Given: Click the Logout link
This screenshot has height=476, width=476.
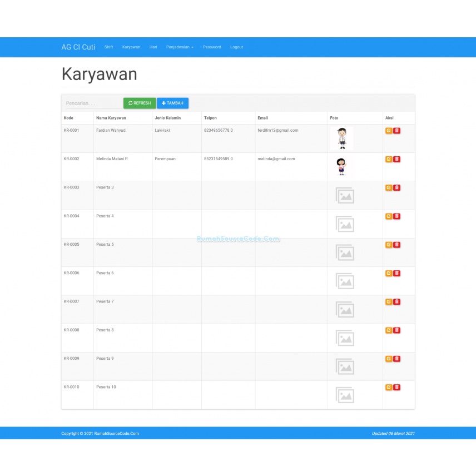Looking at the screenshot, I should pyautogui.click(x=236, y=47).
